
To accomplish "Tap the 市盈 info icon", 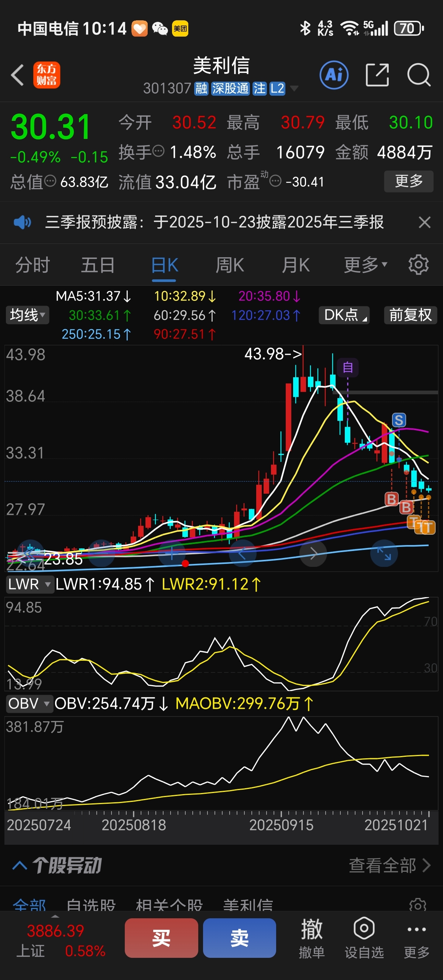I will pos(275,181).
